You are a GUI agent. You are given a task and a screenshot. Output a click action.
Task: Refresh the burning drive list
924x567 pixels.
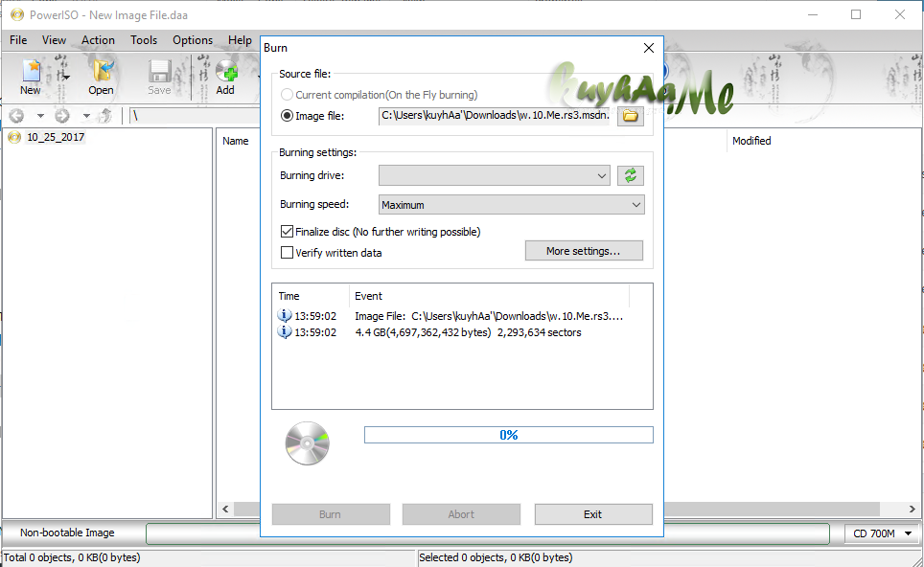(631, 175)
